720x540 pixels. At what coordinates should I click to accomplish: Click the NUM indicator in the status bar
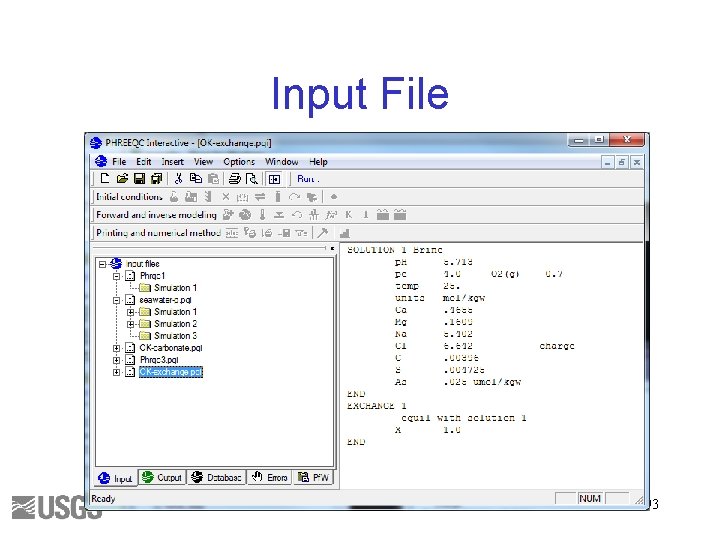pos(590,499)
